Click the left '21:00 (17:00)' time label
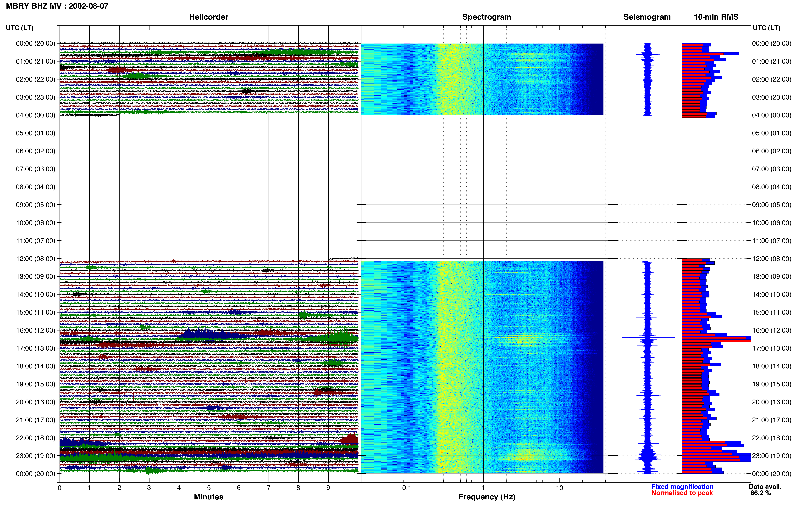This screenshot has height=508, width=812. (x=36, y=420)
